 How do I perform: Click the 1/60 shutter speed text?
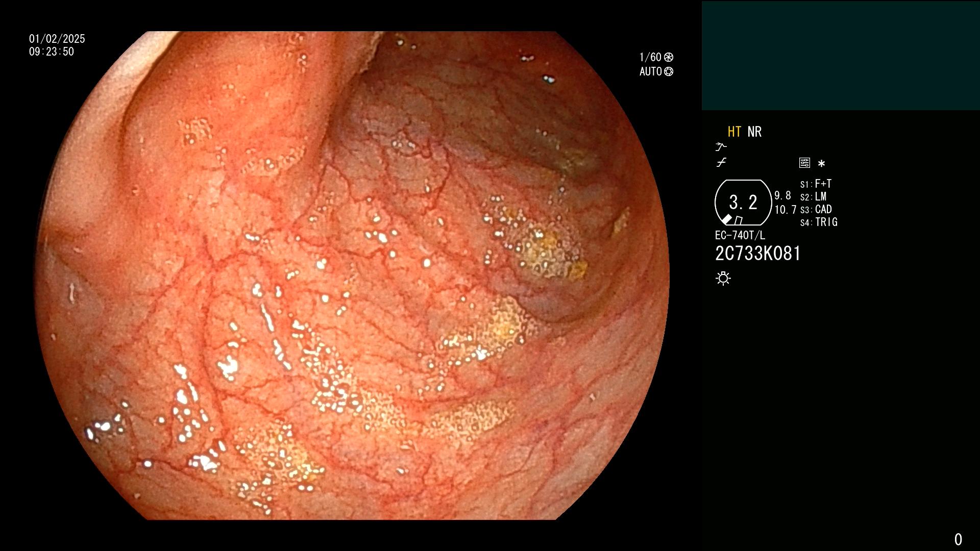click(650, 57)
